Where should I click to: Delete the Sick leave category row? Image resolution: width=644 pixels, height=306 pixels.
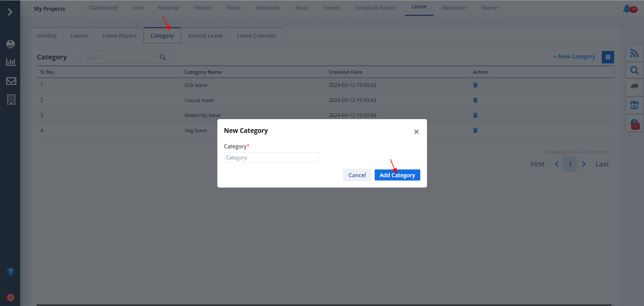click(x=475, y=85)
